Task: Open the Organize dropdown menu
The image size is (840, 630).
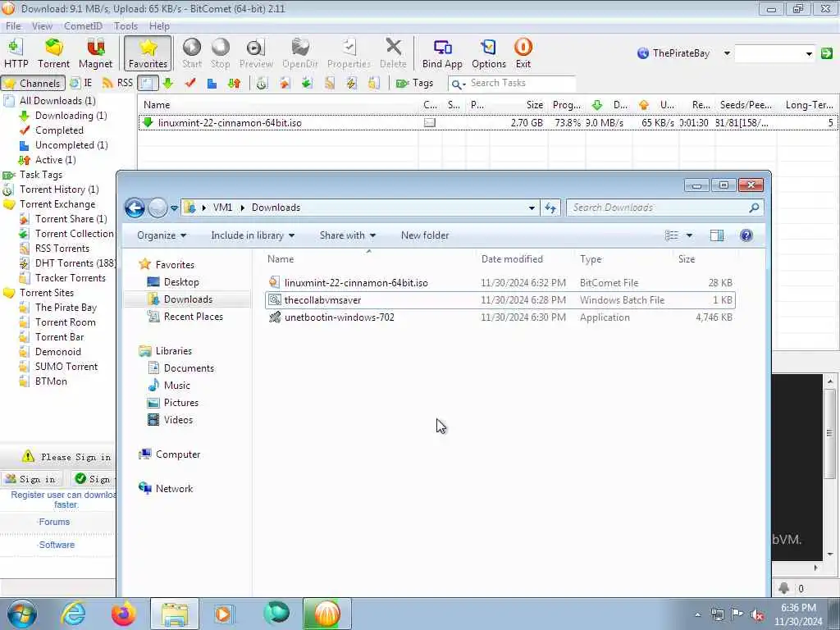Action: tap(162, 235)
